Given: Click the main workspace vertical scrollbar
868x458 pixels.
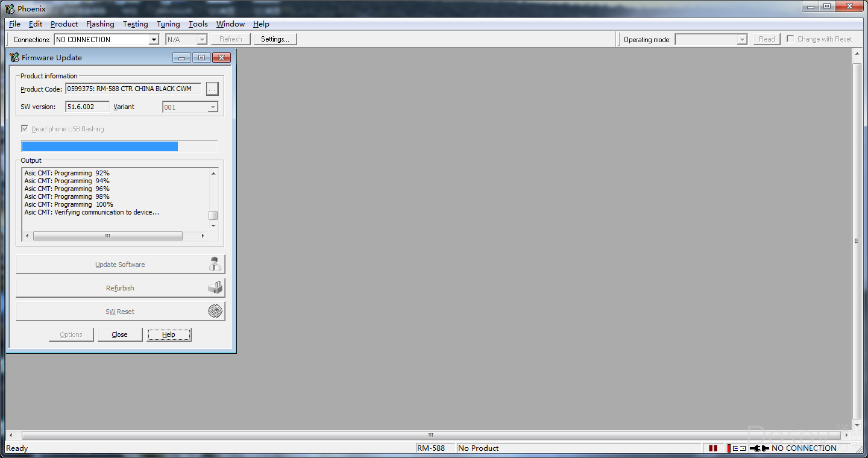Looking at the screenshot, I should 857,240.
